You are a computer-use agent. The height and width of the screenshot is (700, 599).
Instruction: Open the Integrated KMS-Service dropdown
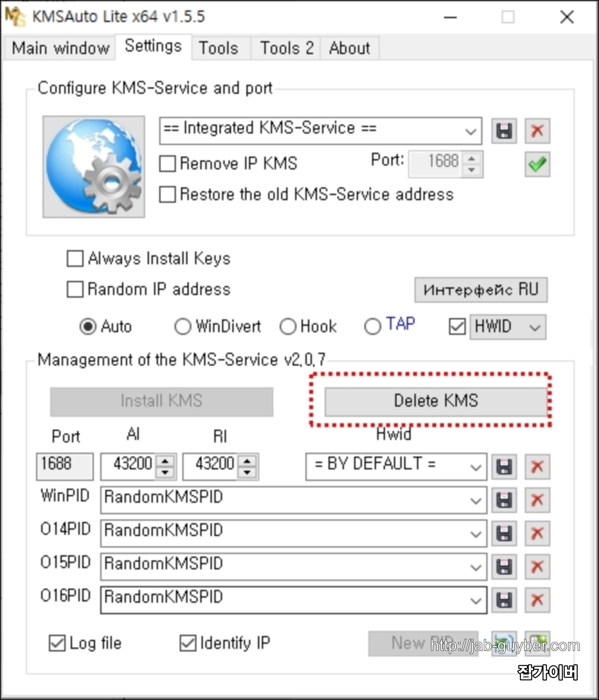[x=471, y=131]
